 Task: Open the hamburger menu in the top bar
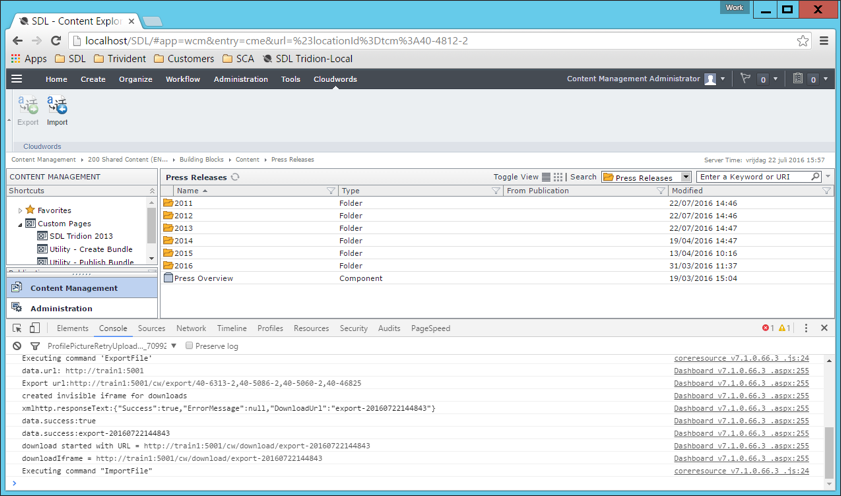(x=16, y=79)
